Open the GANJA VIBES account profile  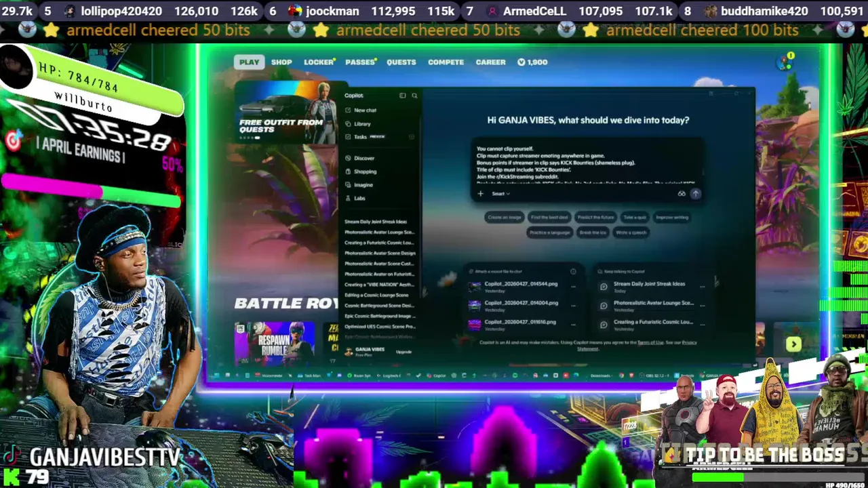[366, 351]
